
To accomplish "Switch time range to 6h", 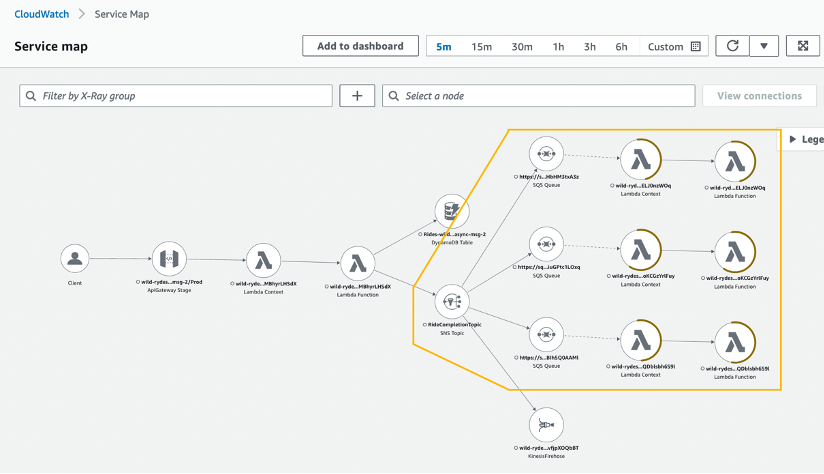I will click(x=621, y=46).
